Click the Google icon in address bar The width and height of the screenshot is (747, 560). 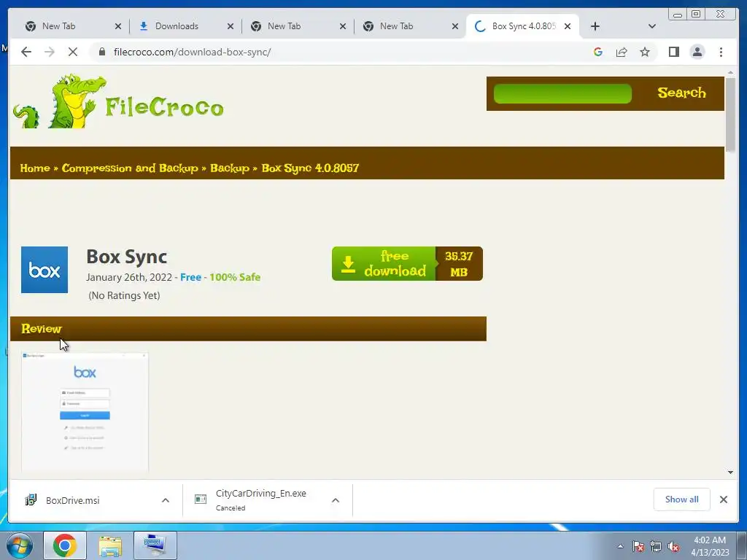598,52
